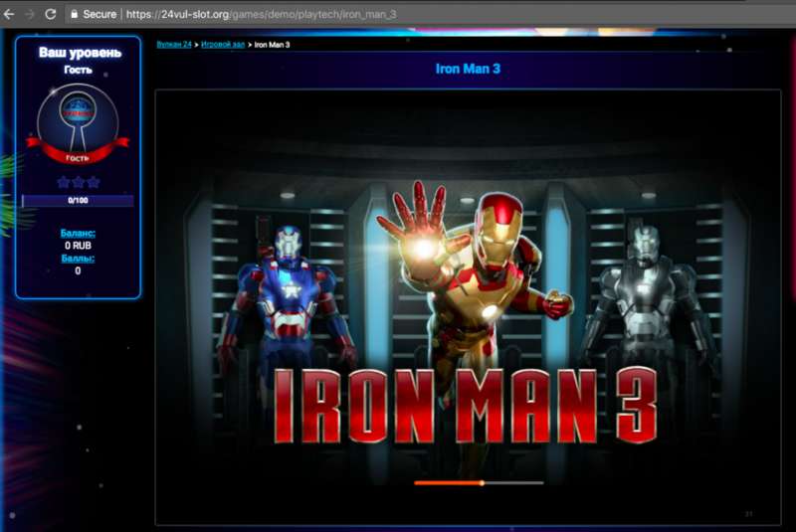
Task: Click the silver War Machine suit
Action: 650,294
